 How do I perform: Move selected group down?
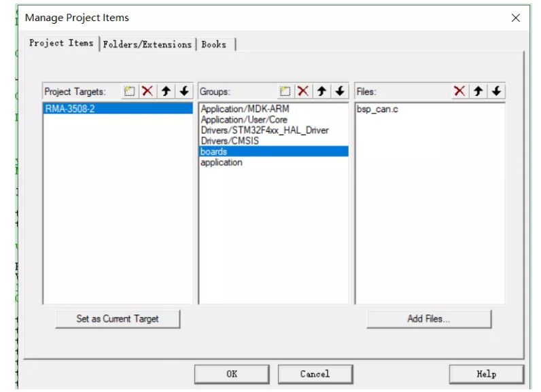pos(340,91)
